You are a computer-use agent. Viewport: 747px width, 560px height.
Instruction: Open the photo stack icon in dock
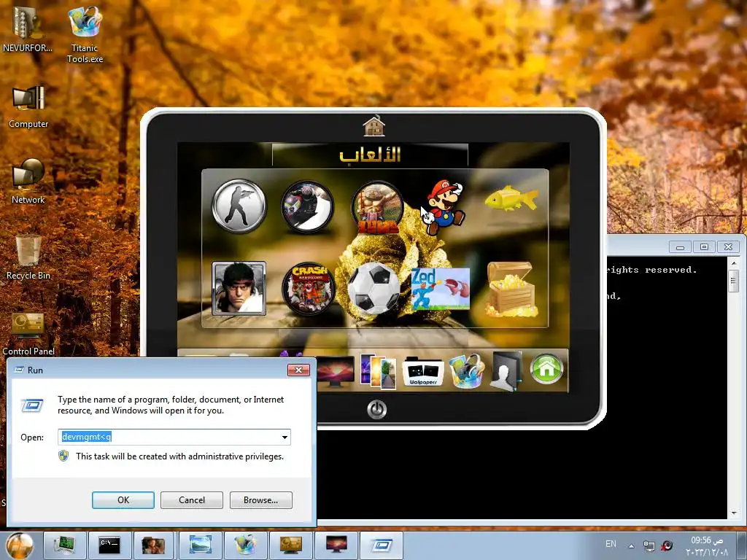click(379, 371)
